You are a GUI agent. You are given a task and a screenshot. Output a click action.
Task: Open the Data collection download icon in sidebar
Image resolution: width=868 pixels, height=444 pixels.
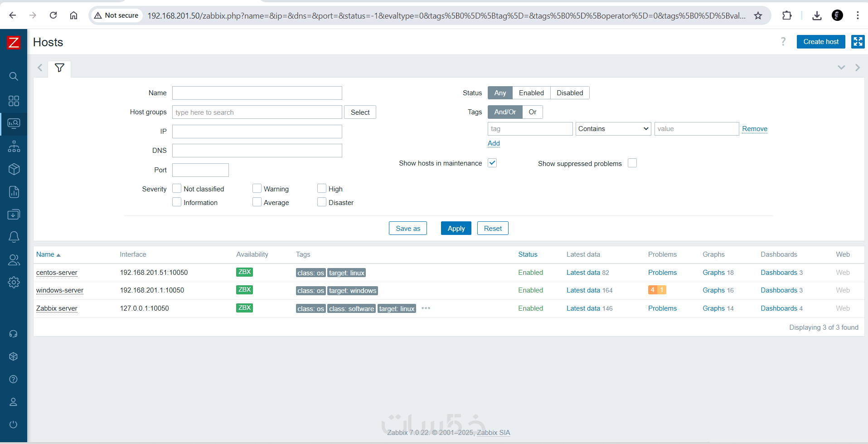tap(14, 215)
